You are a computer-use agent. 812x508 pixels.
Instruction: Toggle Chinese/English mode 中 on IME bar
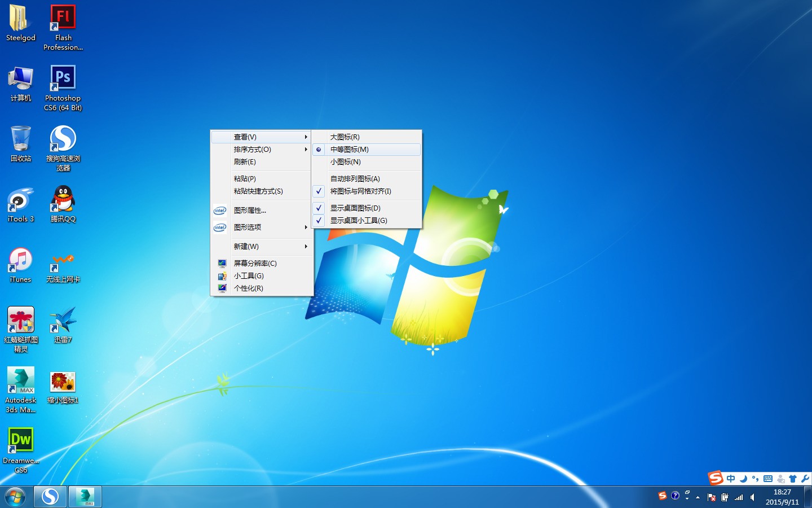click(x=731, y=479)
